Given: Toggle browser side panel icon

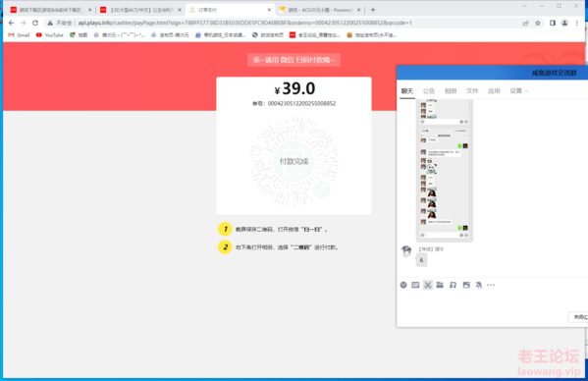Looking at the screenshot, I should coord(553,23).
